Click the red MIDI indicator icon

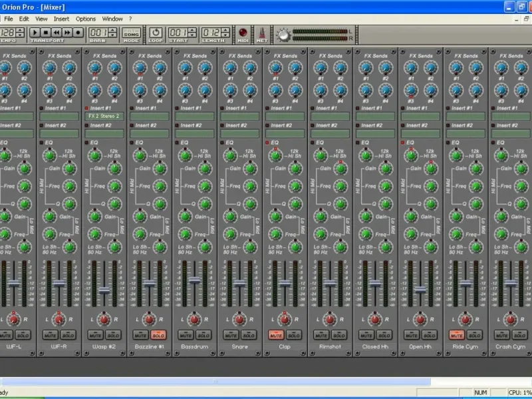pos(243,33)
